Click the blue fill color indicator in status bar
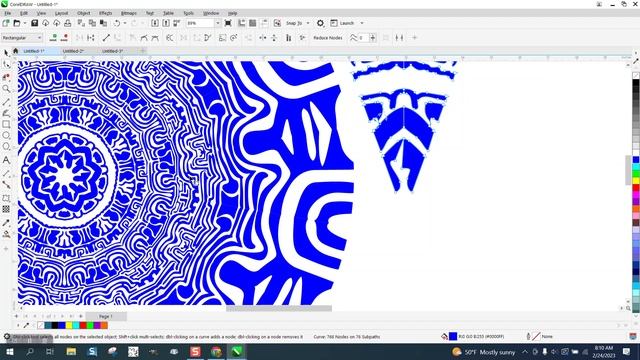The height and width of the screenshot is (360, 640). coord(453,336)
